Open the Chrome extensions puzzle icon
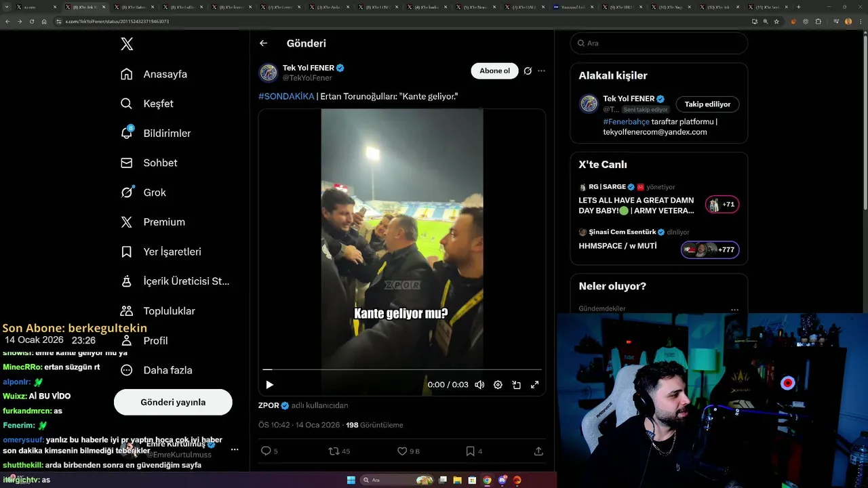 [x=818, y=21]
